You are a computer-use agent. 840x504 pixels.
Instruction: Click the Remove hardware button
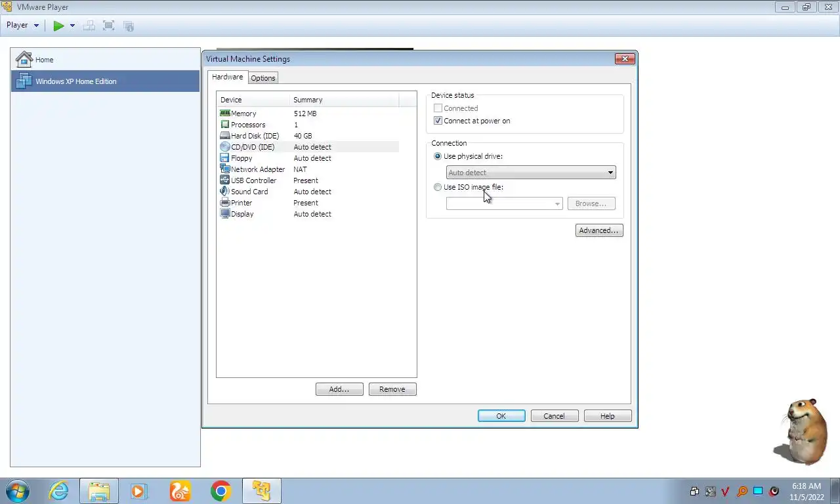(x=392, y=389)
